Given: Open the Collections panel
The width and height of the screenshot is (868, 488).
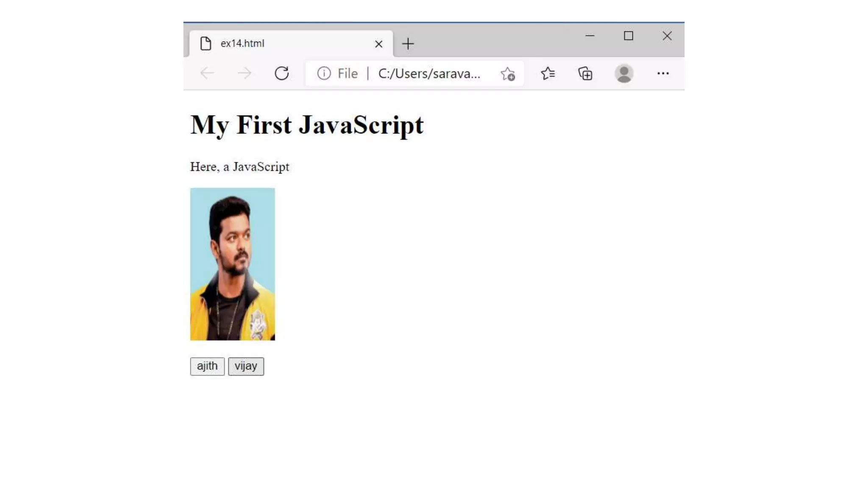Looking at the screenshot, I should (585, 74).
